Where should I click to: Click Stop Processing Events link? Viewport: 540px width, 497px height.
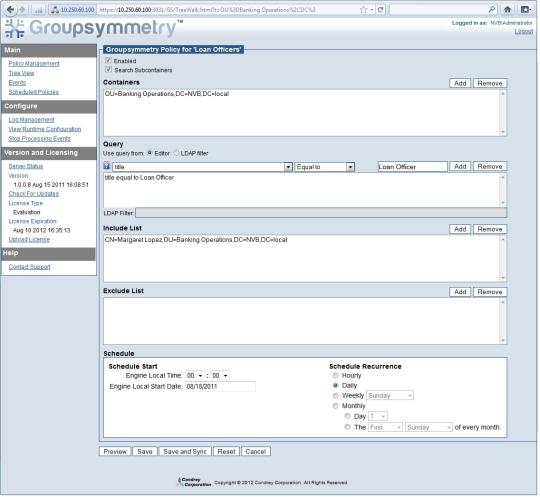click(39, 138)
